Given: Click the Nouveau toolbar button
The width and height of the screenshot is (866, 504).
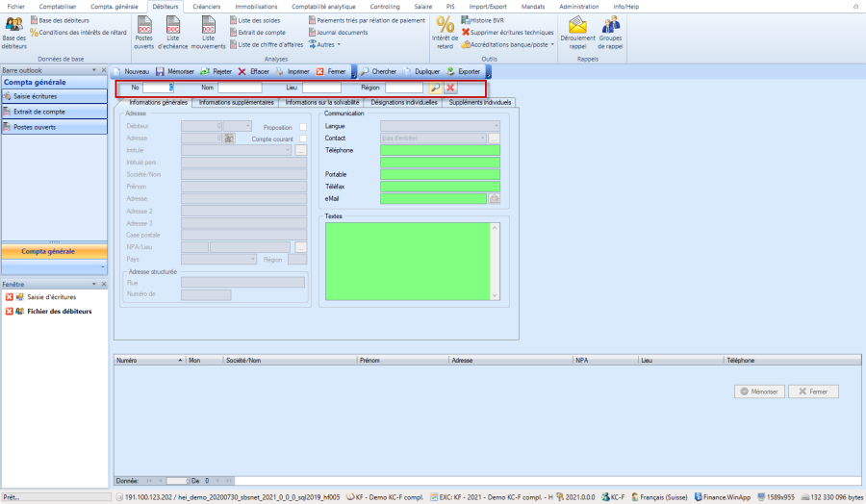Looking at the screenshot, I should click(132, 72).
